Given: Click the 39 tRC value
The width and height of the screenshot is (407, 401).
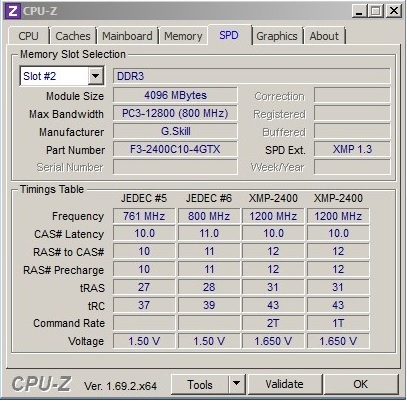Looking at the screenshot, I should 209,305.
